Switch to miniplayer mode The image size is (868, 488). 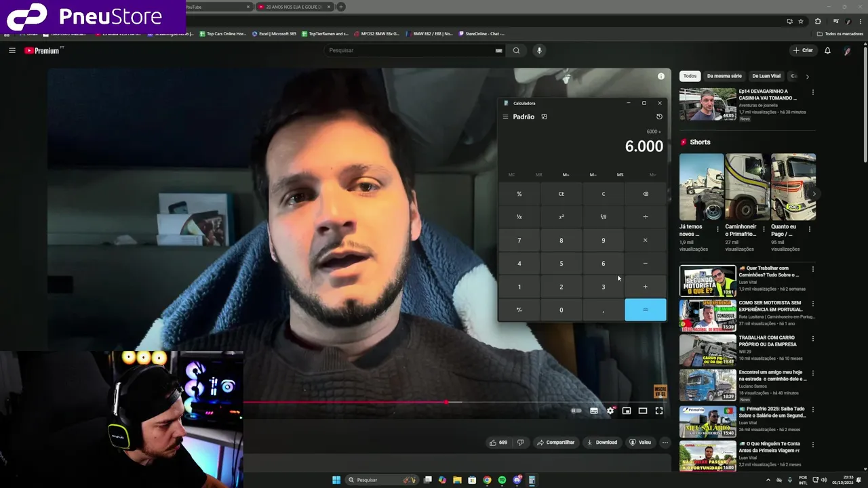(627, 411)
